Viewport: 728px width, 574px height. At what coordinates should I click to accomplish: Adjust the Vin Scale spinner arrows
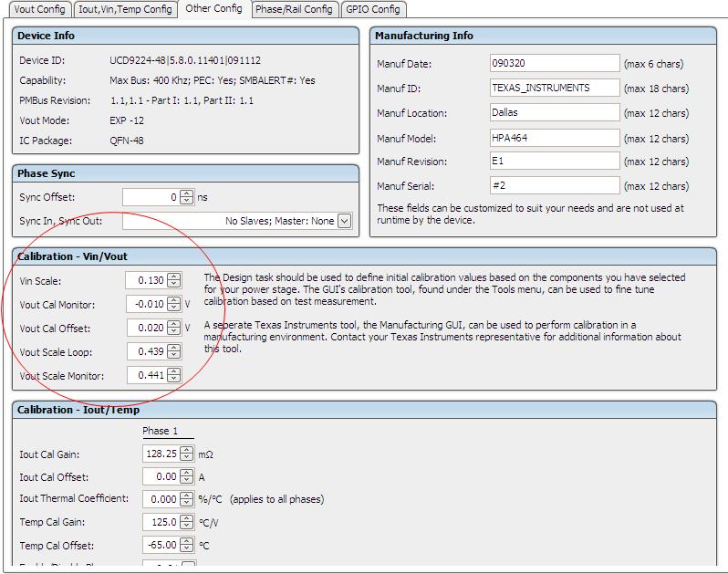[x=173, y=280]
